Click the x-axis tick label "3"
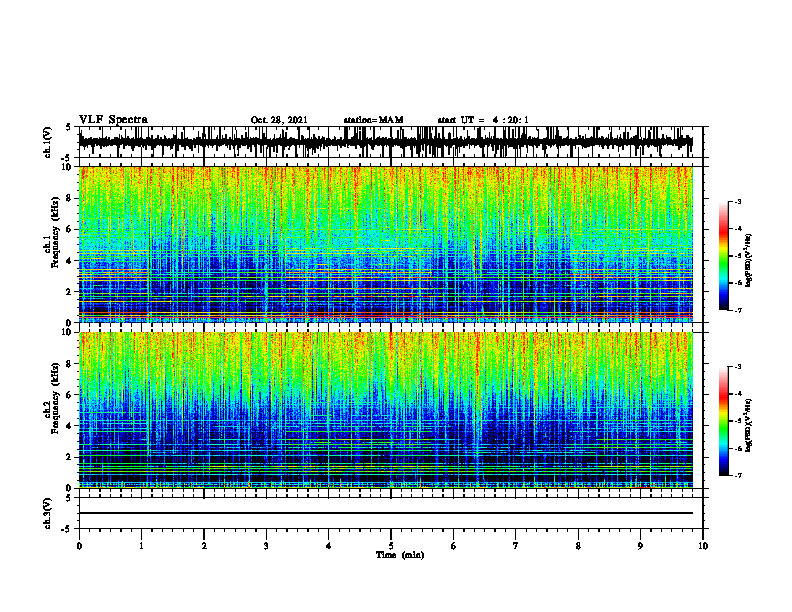The width and height of the screenshot is (792, 612). click(x=266, y=546)
